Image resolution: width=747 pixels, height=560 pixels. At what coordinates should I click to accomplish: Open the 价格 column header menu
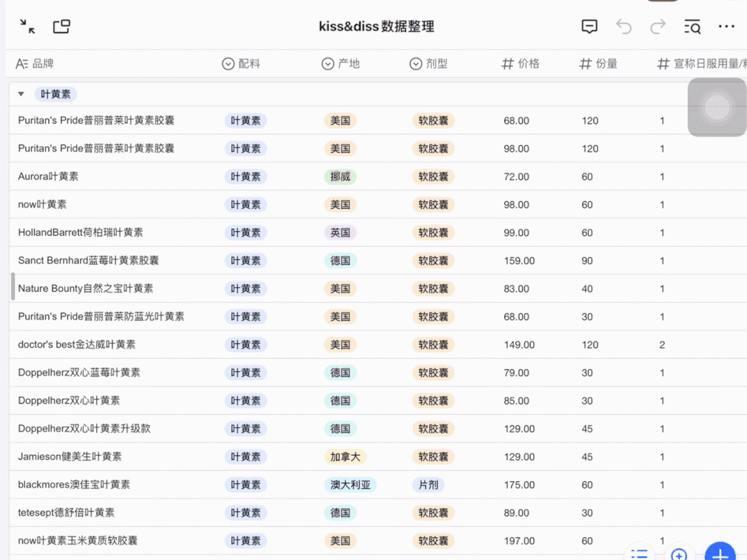pos(521,64)
